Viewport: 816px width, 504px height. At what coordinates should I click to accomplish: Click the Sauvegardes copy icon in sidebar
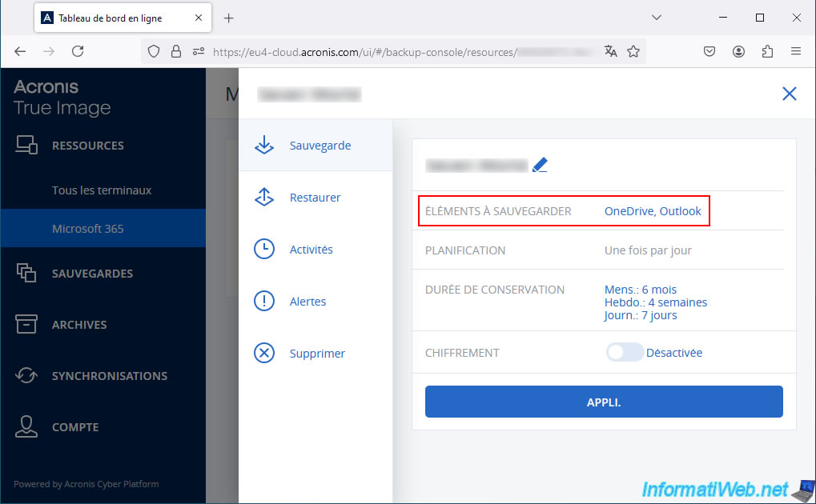(x=26, y=273)
